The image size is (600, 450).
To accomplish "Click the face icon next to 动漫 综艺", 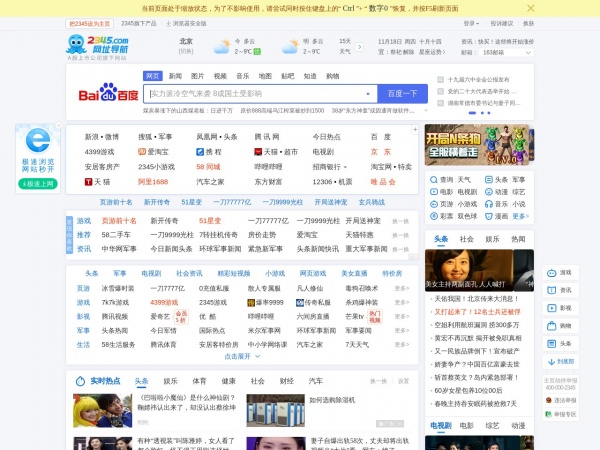I will pyautogui.click(x=489, y=192).
